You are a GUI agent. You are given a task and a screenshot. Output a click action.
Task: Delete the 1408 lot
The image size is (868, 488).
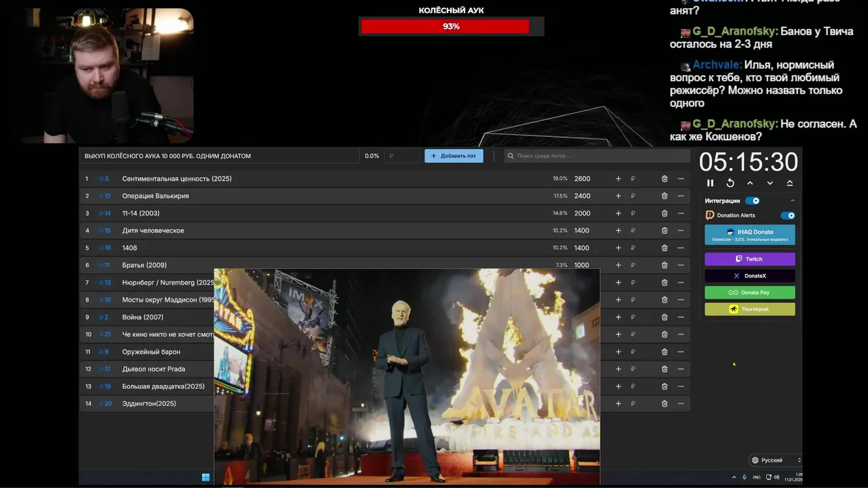665,248
